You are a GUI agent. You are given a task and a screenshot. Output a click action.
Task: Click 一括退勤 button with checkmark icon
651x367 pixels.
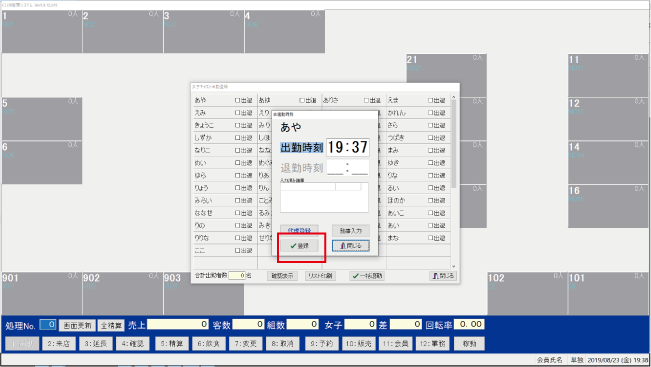tap(367, 276)
